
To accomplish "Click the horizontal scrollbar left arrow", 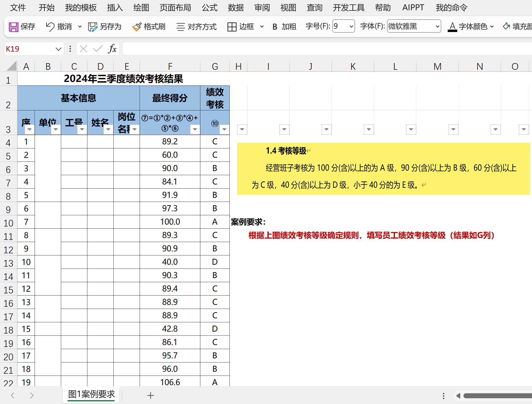I will click(458, 396).
